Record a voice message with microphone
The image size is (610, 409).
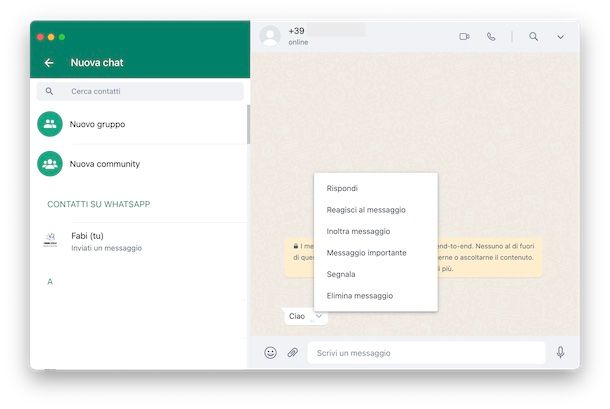[x=560, y=352]
